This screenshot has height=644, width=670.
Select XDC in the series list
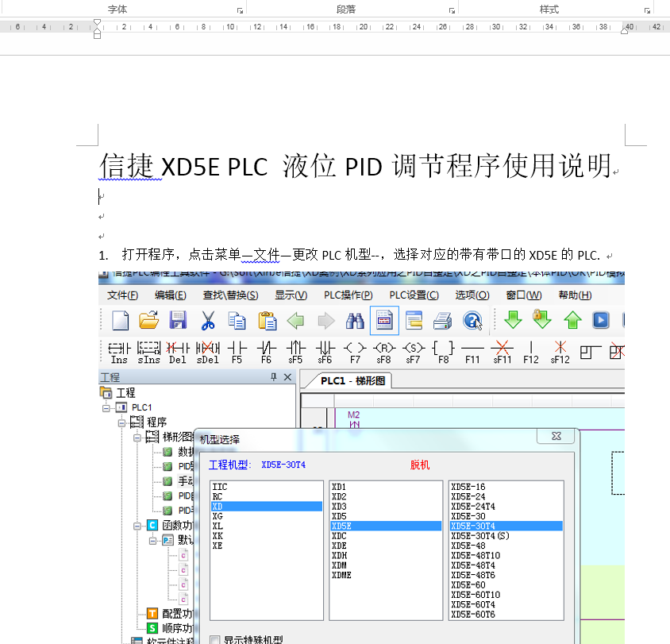[x=340, y=536]
